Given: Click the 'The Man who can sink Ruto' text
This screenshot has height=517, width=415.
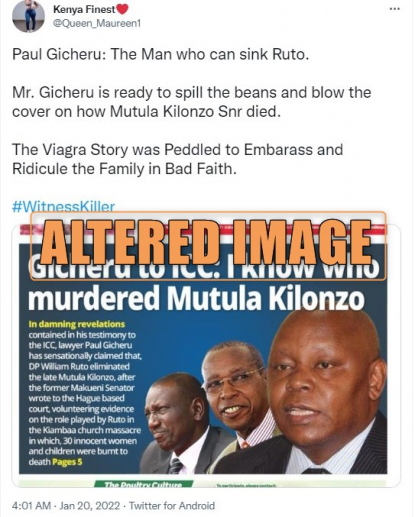Looking at the screenshot, I should point(207,54).
